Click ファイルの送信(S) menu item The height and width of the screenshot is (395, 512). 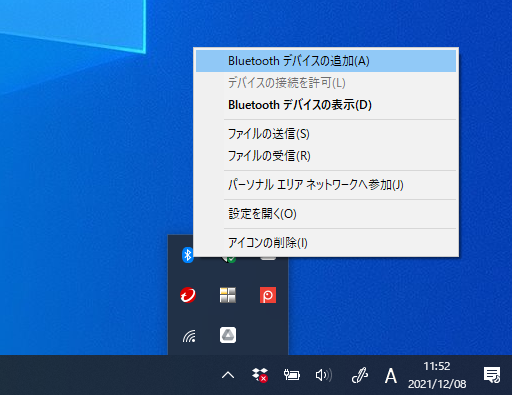point(326,134)
